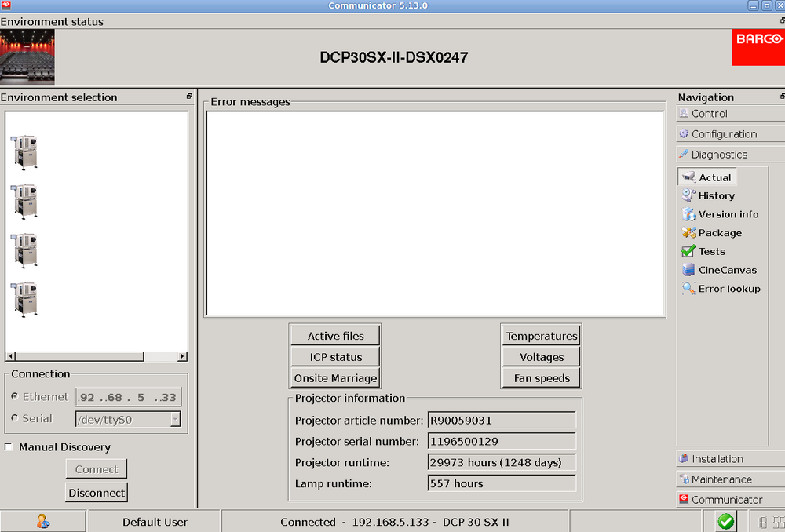Click right arrow of environment list scrollbar
This screenshot has width=785, height=532.
pyautogui.click(x=182, y=356)
